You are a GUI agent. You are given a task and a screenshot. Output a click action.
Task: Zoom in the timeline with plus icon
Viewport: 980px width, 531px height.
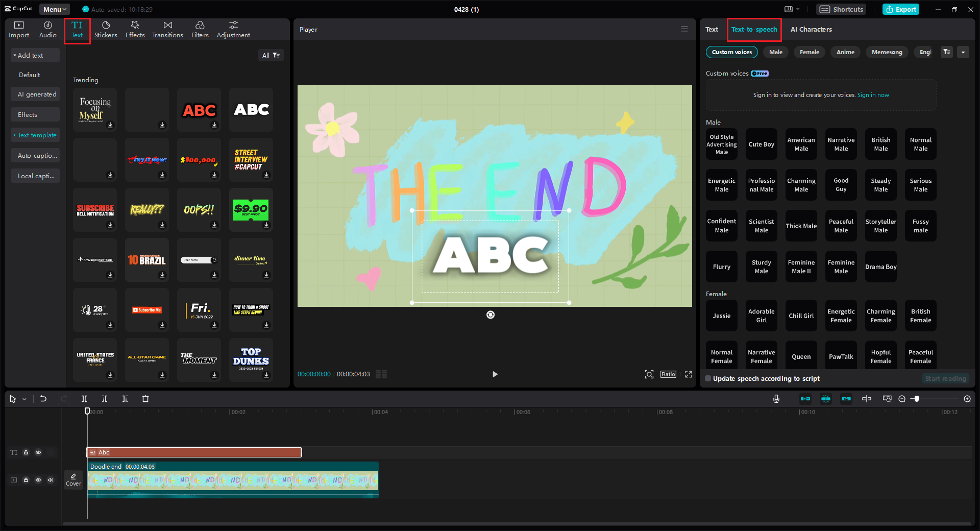pos(967,399)
